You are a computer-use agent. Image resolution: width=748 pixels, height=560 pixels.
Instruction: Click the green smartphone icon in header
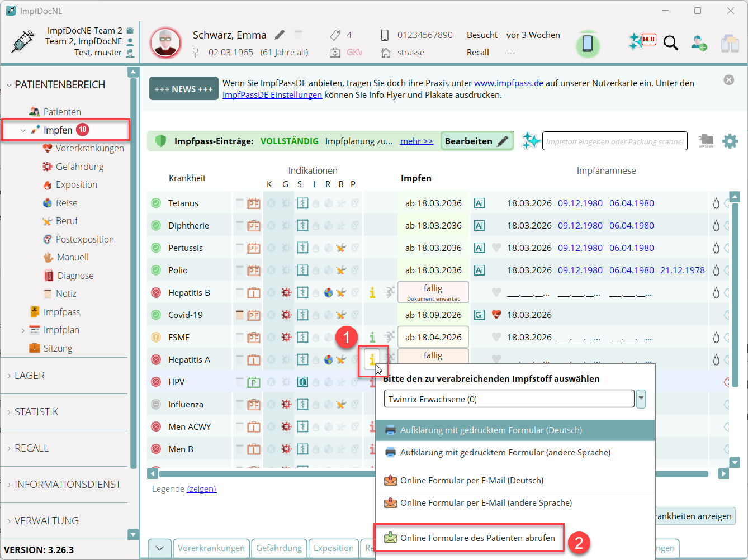[588, 43]
